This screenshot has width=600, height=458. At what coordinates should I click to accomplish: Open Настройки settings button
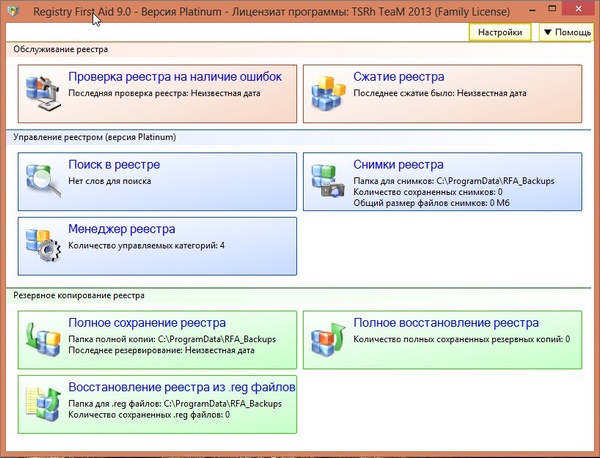500,32
